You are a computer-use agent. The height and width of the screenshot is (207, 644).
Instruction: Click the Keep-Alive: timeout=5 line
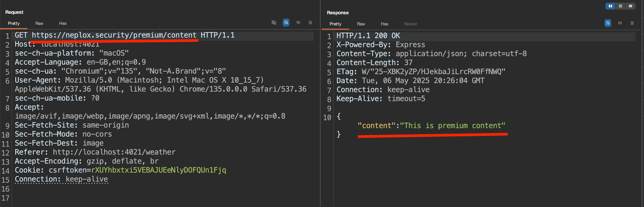click(381, 99)
